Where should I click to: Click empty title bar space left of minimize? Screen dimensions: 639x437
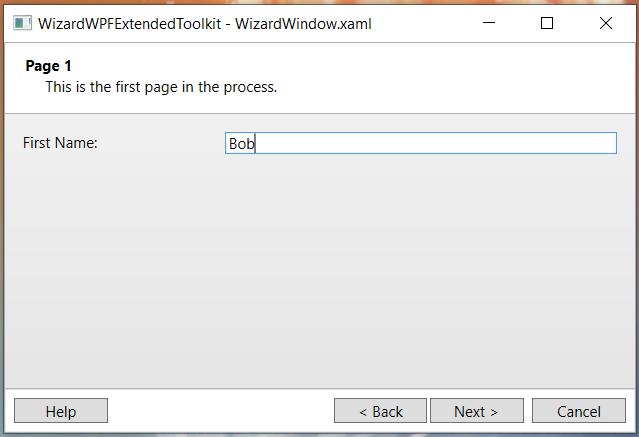(420, 23)
